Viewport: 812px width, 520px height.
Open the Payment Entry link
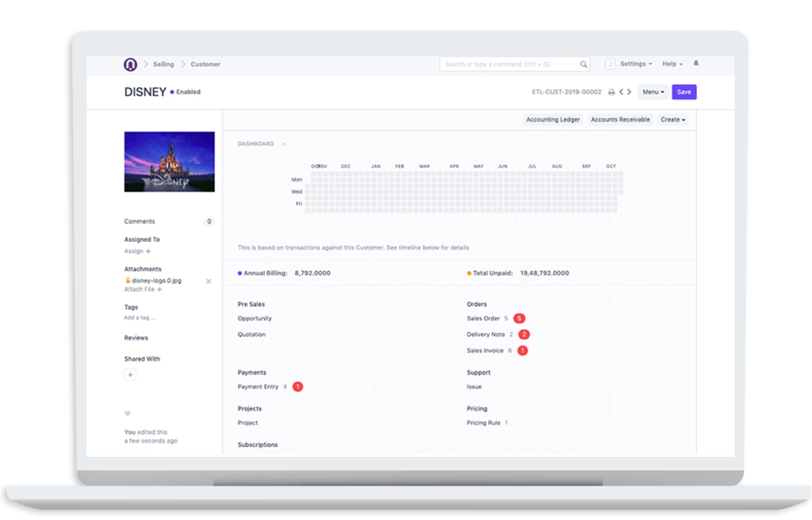point(258,386)
